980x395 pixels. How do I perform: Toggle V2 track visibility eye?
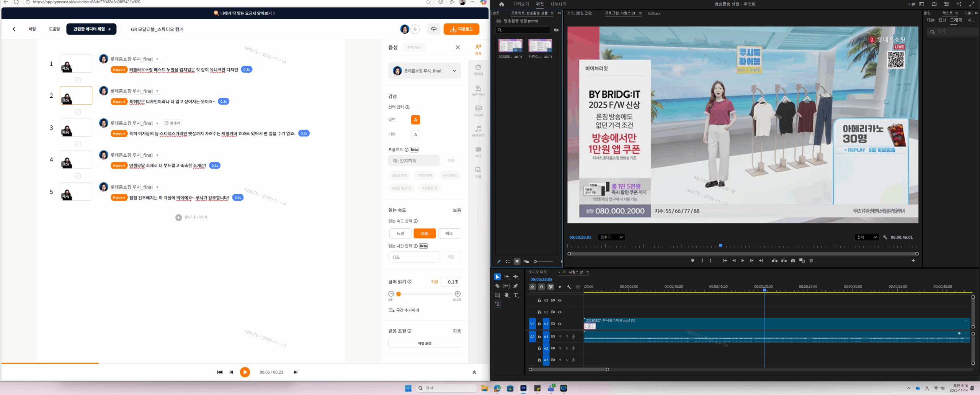[560, 312]
